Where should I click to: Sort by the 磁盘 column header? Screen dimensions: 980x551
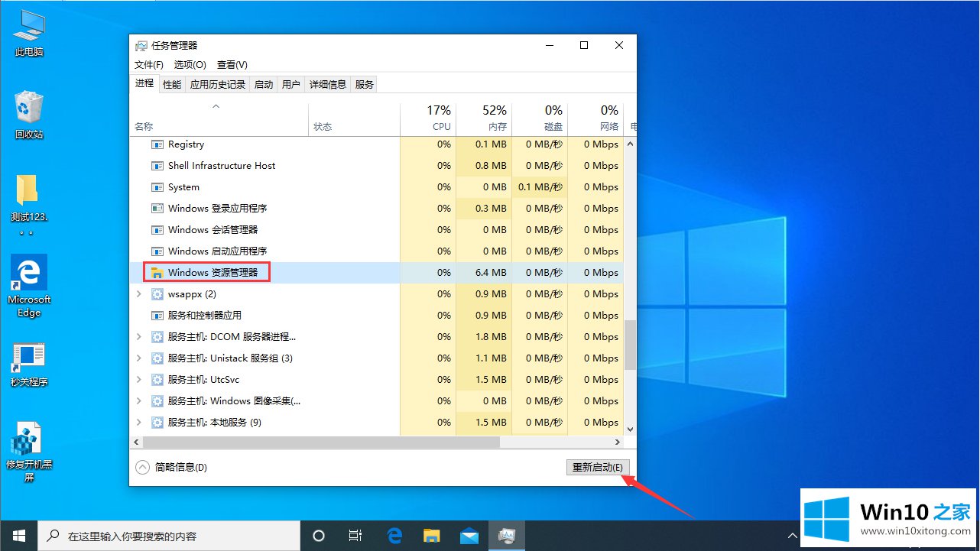point(540,118)
